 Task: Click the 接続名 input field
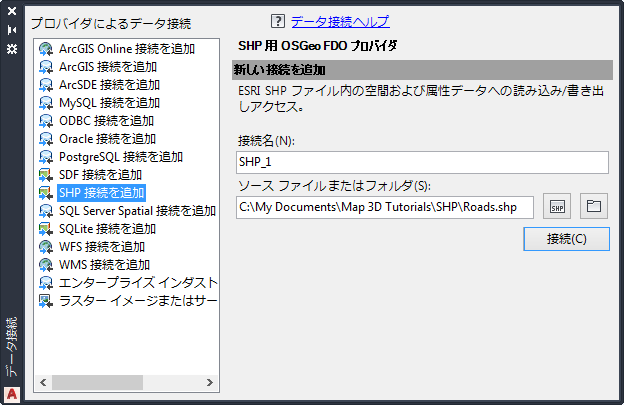click(422, 162)
